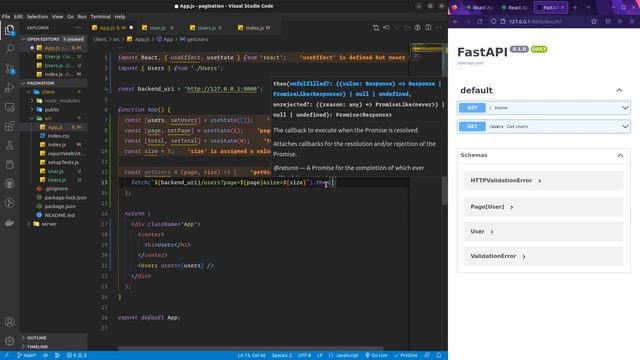The height and width of the screenshot is (360, 640).
Task: Click the notifications bell in the status bar
Action: (x=439, y=356)
